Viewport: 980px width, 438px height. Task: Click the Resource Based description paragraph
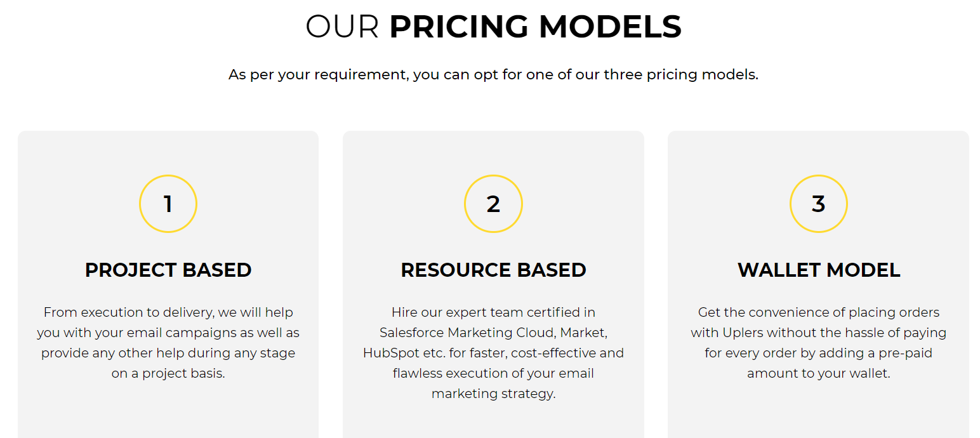493,353
